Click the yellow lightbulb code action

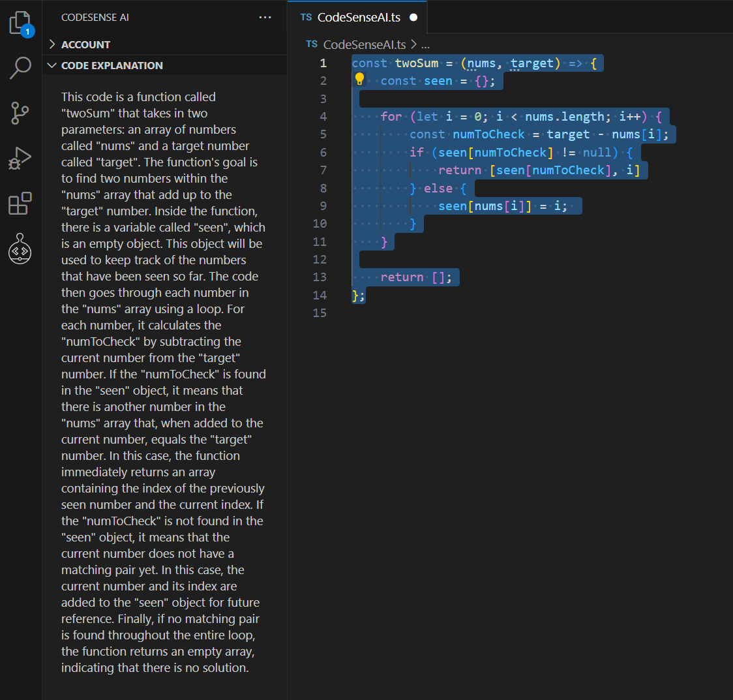pyautogui.click(x=359, y=79)
